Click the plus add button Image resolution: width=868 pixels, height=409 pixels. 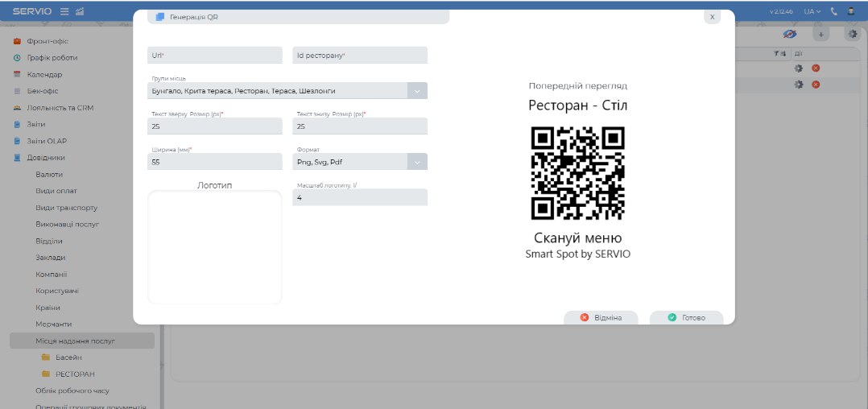820,34
